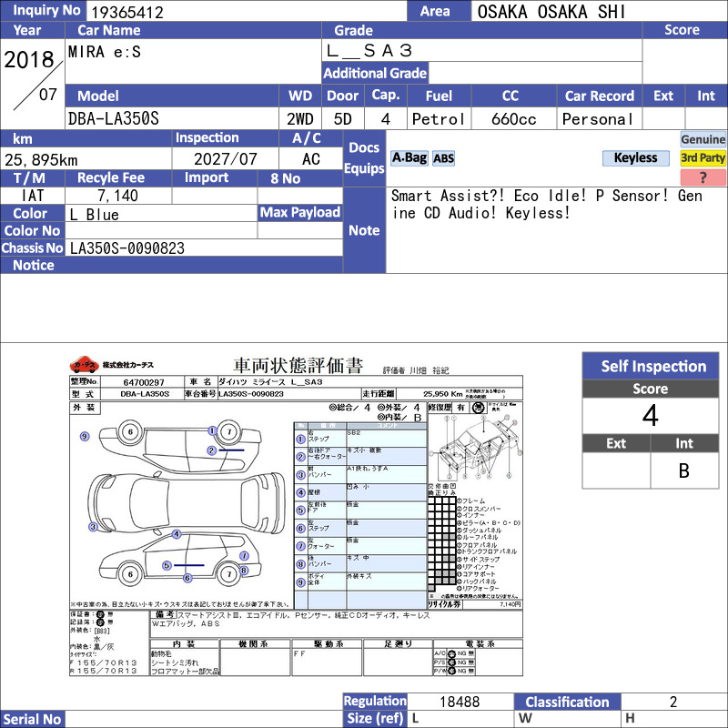Click the mileage 25,895km
Screen dimensions: 728x728
click(x=41, y=160)
